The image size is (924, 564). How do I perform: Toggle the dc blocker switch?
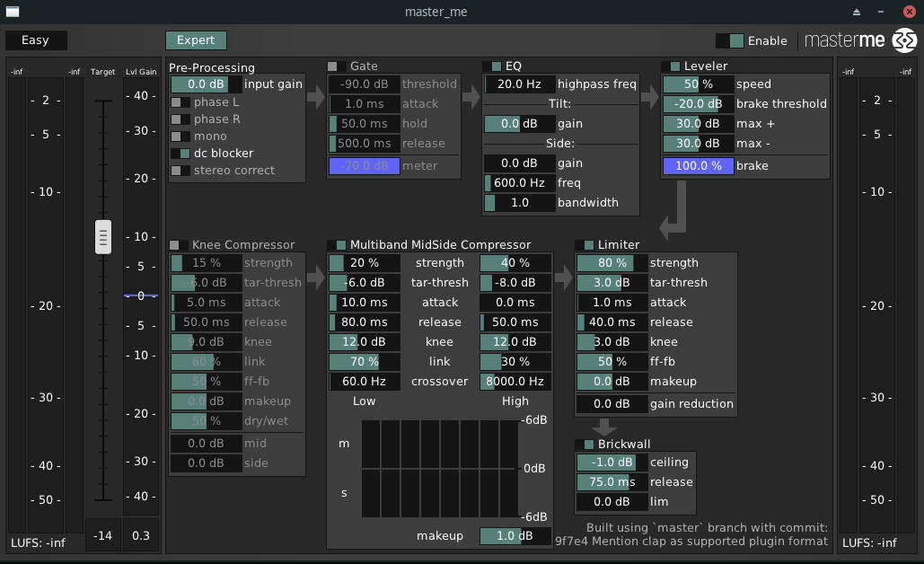(180, 154)
